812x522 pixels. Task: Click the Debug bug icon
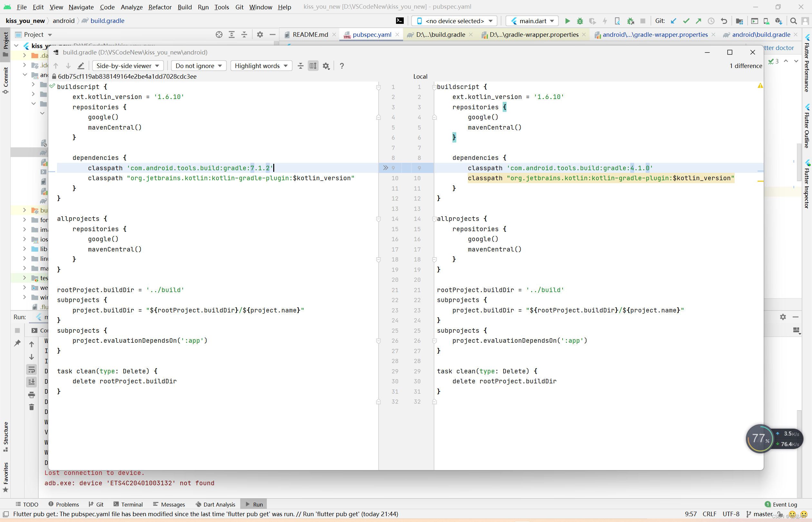coord(580,21)
